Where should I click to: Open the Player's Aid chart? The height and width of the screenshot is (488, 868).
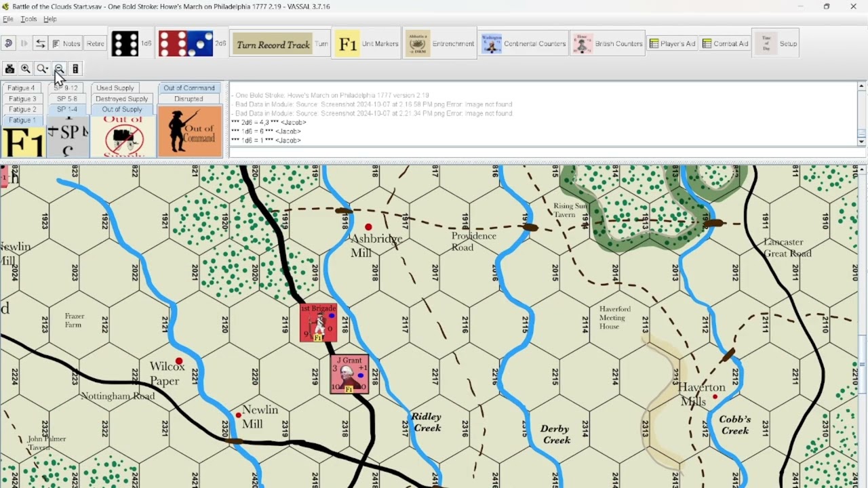tap(672, 43)
